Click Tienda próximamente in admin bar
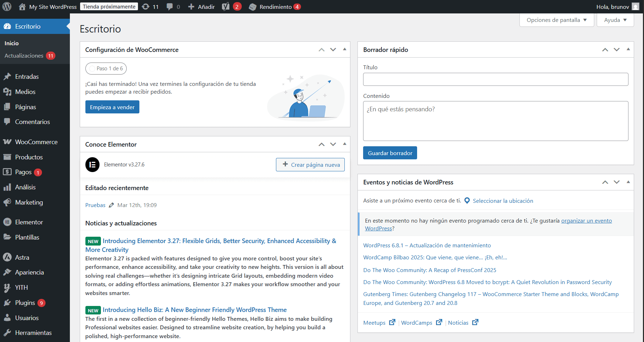This screenshot has width=644, height=342. (x=109, y=7)
